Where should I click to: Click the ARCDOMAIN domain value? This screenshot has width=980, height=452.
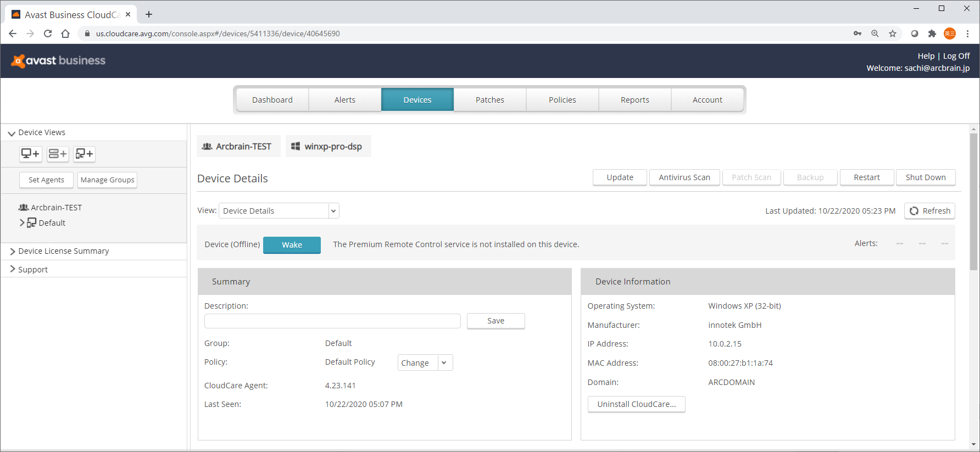[x=731, y=382]
